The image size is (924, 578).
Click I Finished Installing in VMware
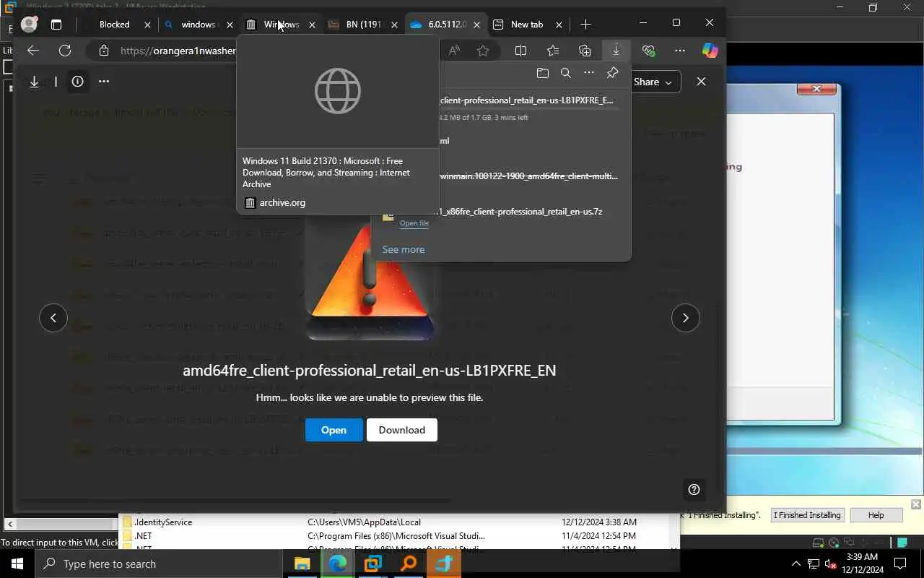807,515
